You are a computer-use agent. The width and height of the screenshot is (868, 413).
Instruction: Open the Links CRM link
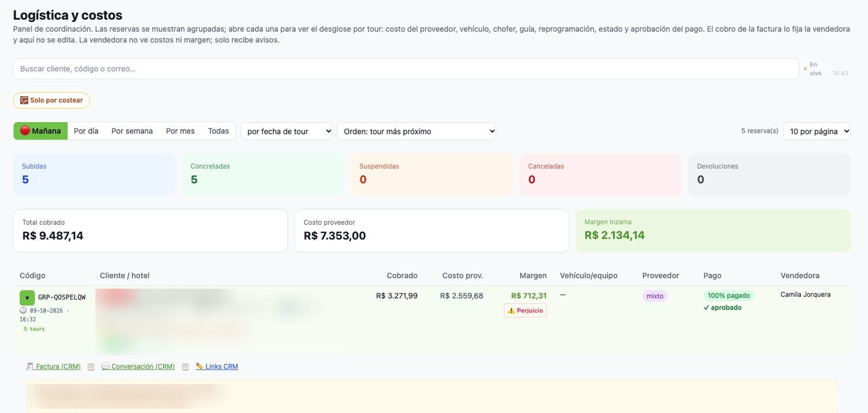point(217,367)
